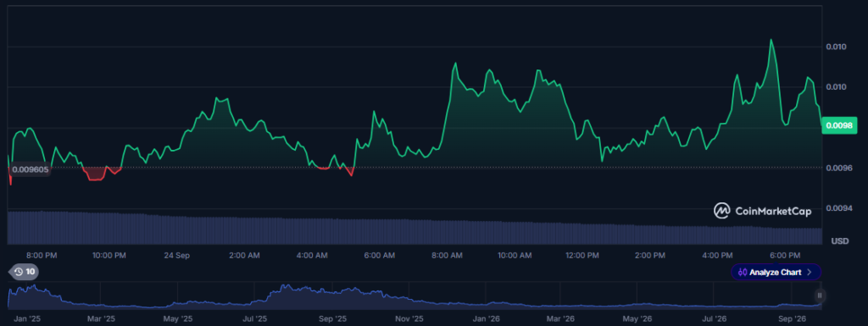This screenshot has height=326, width=868.
Task: Click the 12:00 PM time label
Action: click(x=582, y=255)
